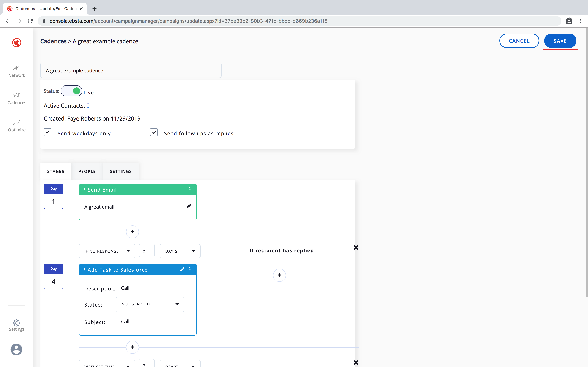Open the task Status 'Not Started' dropdown
Screen dimensions: 588x367
[150, 304]
